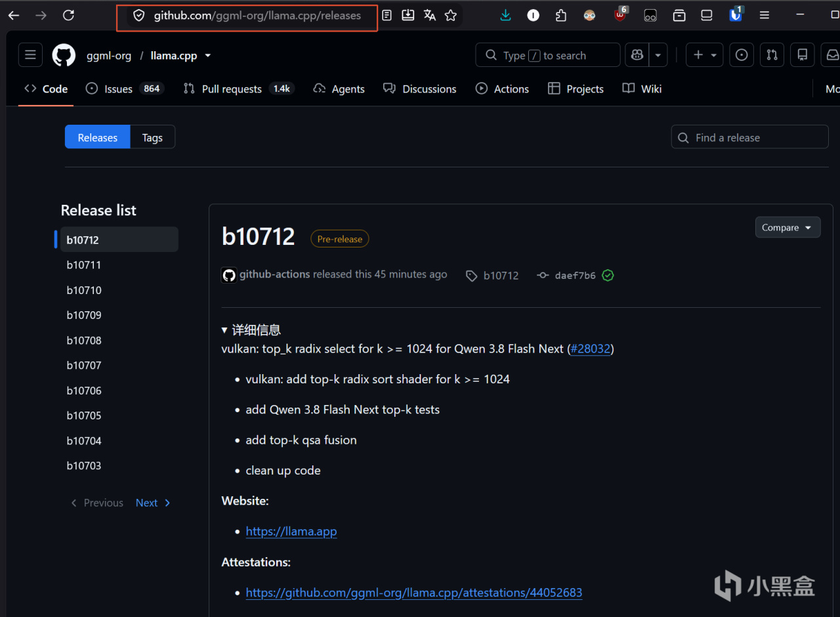Select the Releases toggle button
This screenshot has height=617, width=840.
[x=97, y=137]
